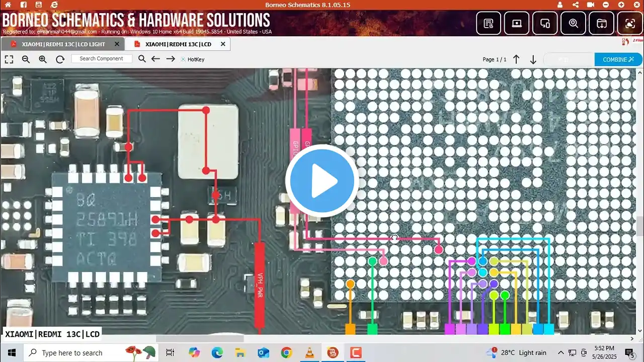Screen dimensions: 644x362
Task: Open VLC media player from taskbar
Action: [309, 353]
